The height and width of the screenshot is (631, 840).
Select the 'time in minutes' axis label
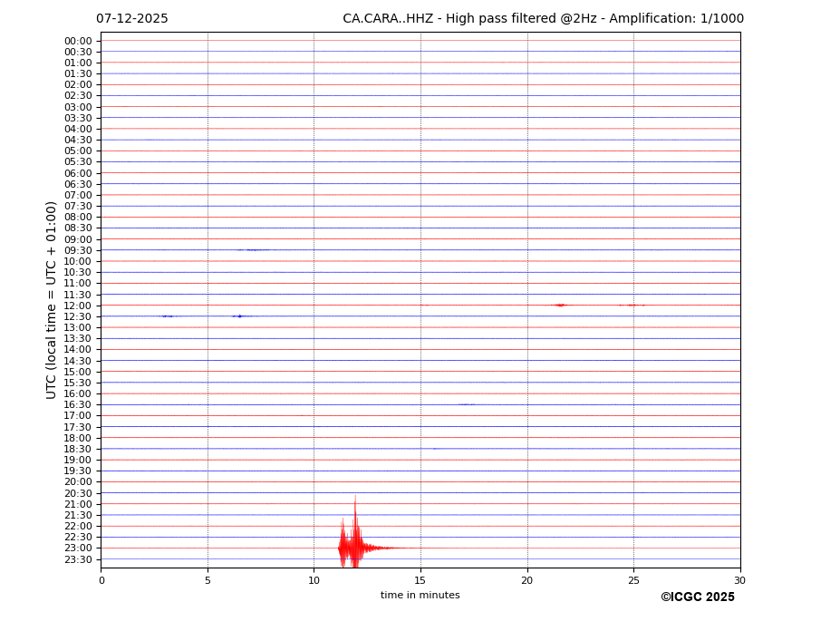[x=420, y=595]
